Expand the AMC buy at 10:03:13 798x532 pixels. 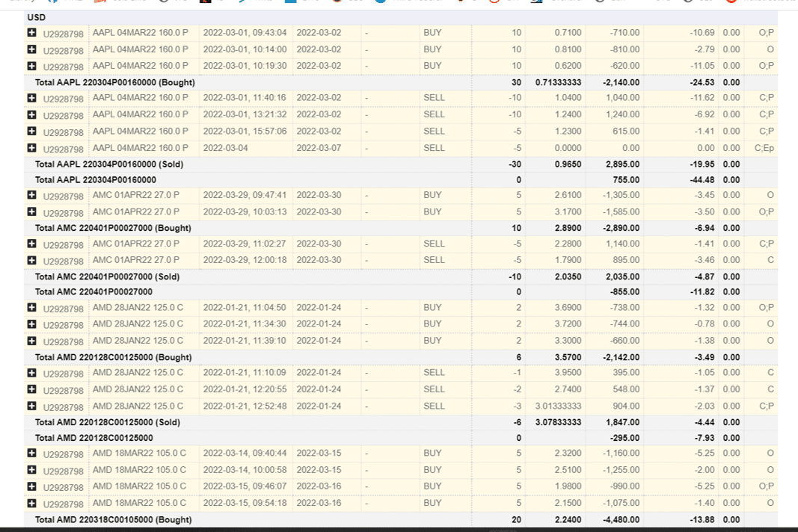pyautogui.click(x=31, y=211)
